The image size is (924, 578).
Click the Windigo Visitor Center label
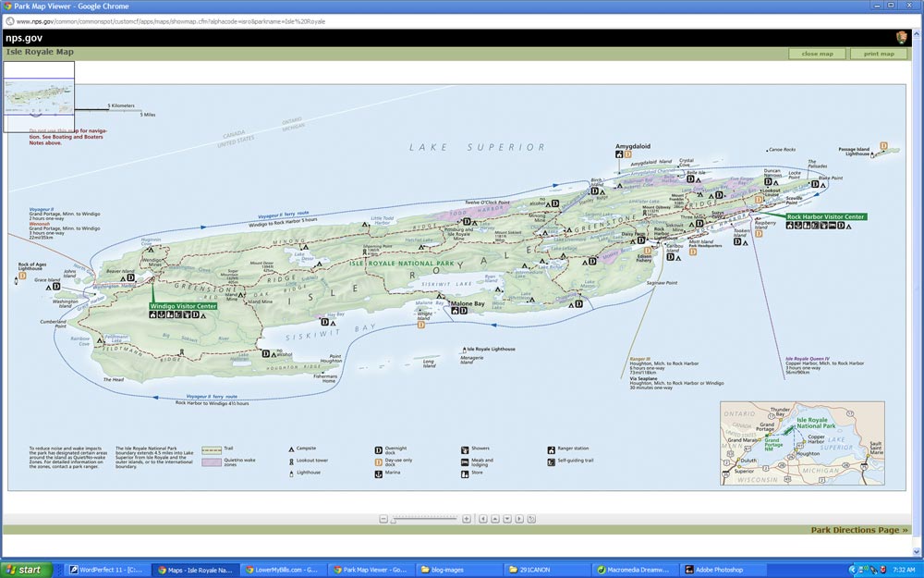coord(183,306)
